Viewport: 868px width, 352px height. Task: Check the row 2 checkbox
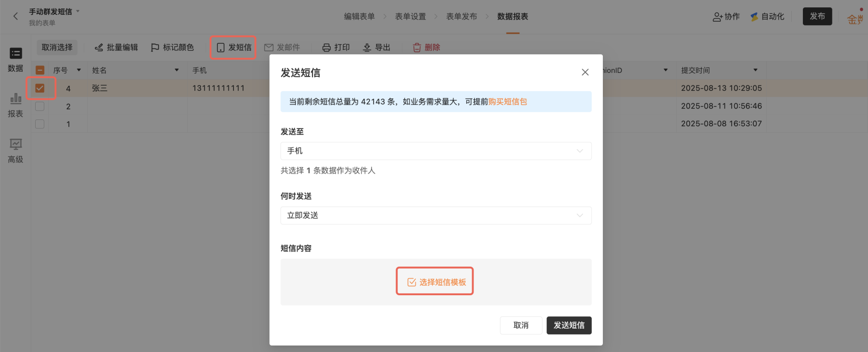click(x=39, y=106)
